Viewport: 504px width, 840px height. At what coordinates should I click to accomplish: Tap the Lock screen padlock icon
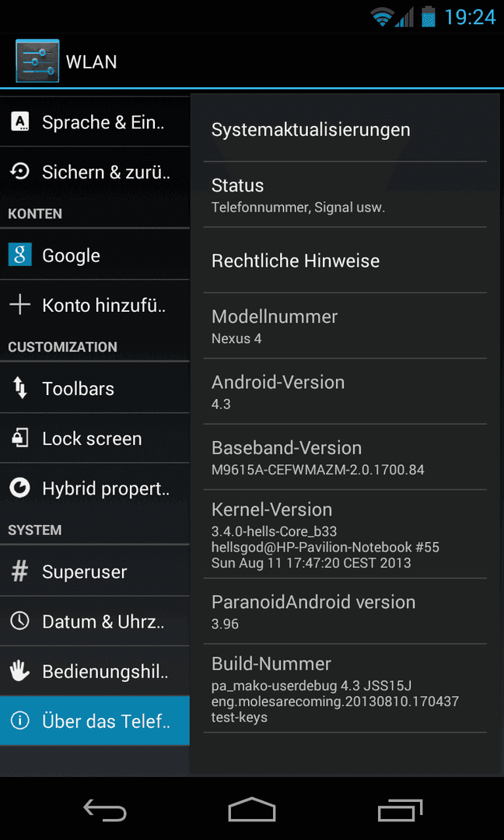(x=19, y=438)
